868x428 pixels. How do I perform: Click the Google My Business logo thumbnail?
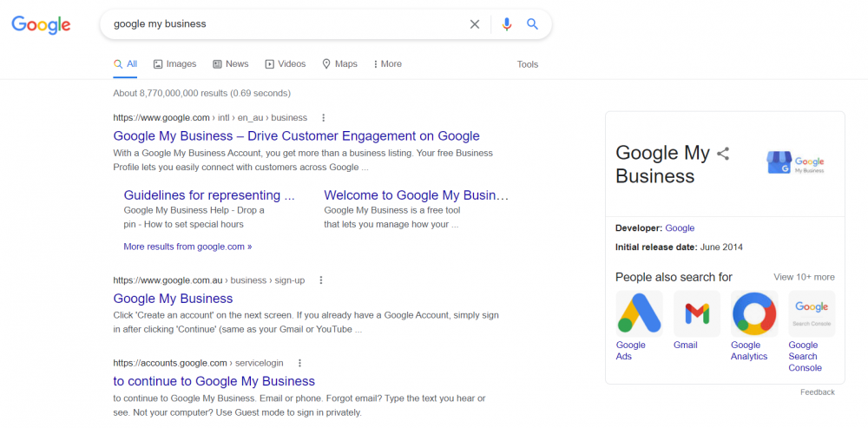point(795,163)
